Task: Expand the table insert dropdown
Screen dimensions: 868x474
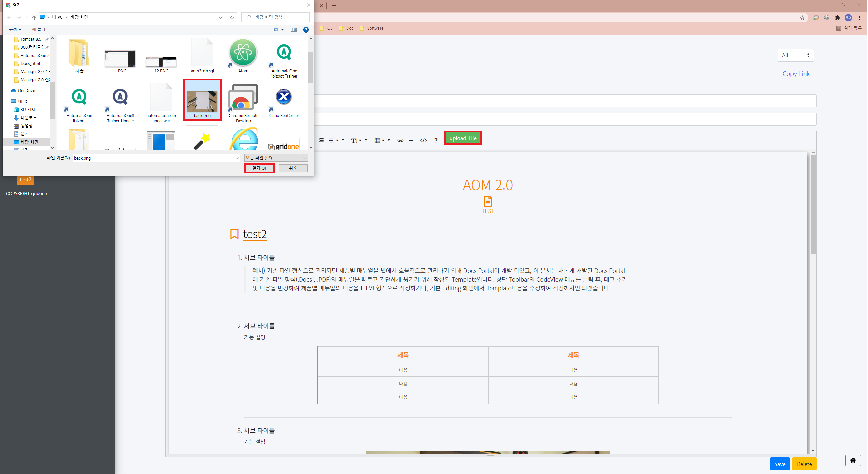Action: [382, 140]
